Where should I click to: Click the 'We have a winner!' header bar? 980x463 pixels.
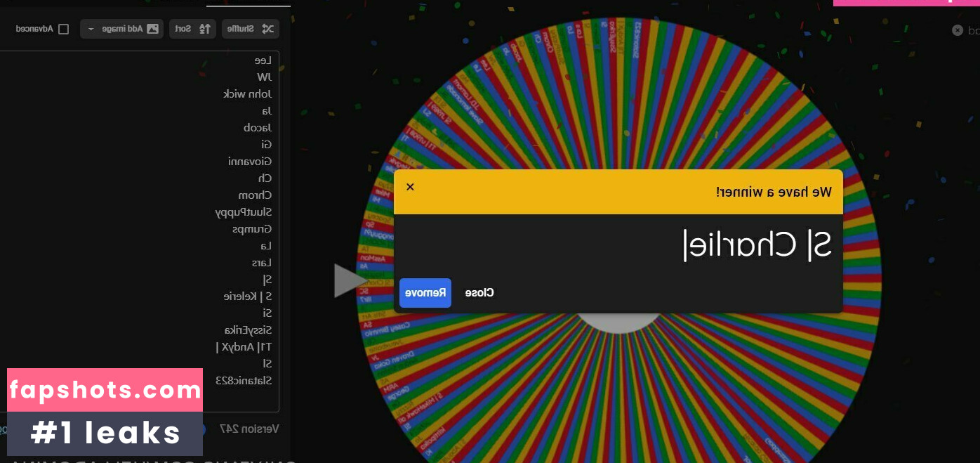click(618, 192)
